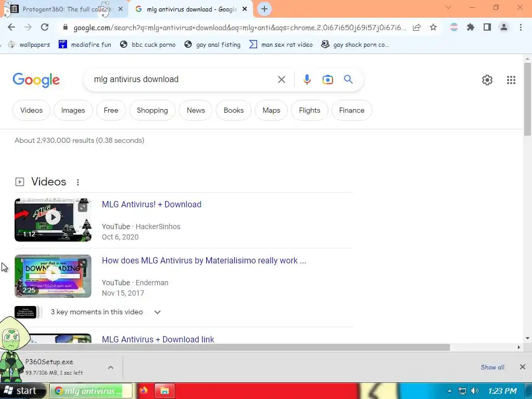Select the Flights filter chip
Screen dimensions: 532x399
pyautogui.click(x=310, y=110)
